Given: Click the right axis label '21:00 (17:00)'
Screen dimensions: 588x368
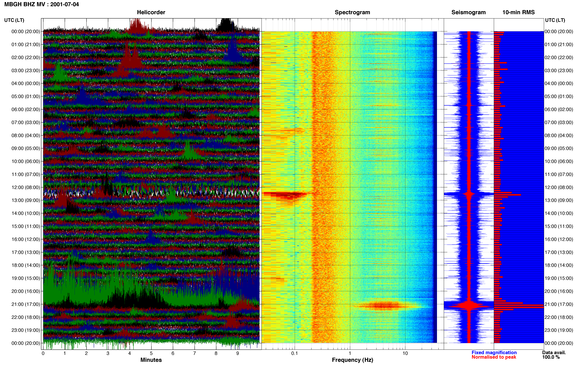Looking at the screenshot, I should 559,304.
